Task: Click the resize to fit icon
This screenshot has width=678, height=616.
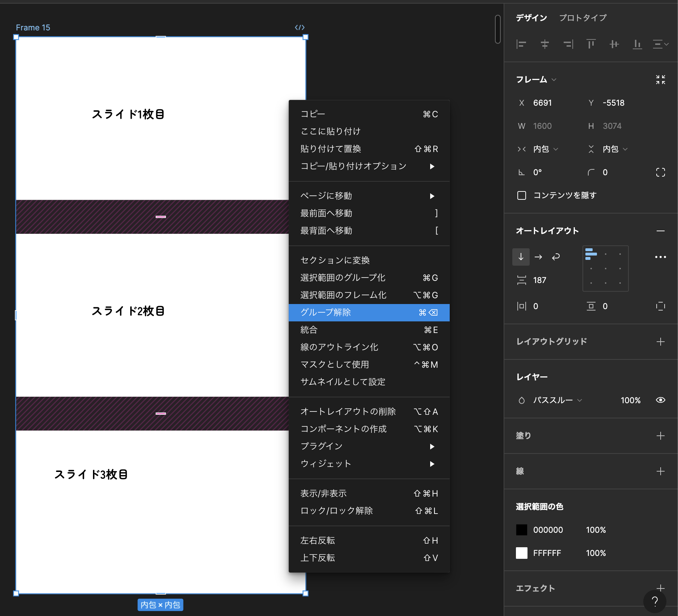Action: [660, 80]
